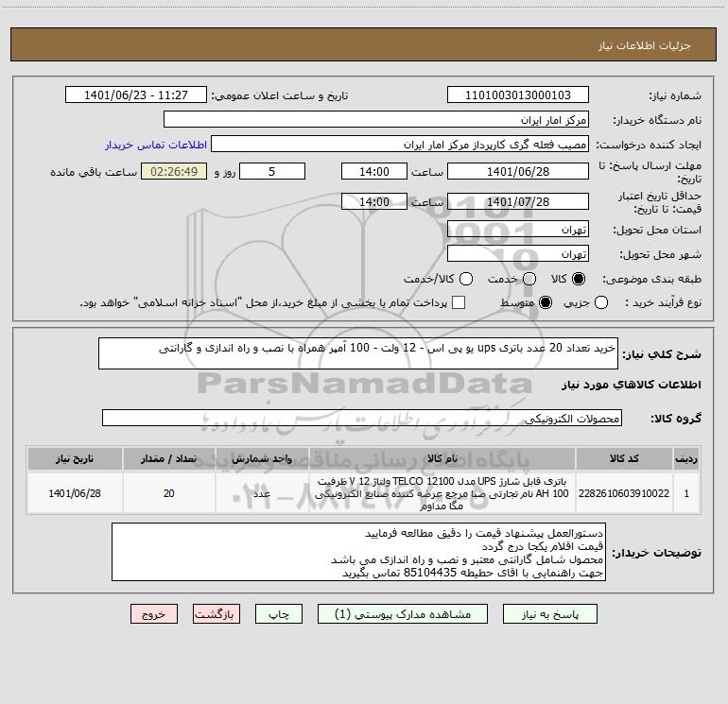Click the response deadline time 14:00 field

pos(374,171)
